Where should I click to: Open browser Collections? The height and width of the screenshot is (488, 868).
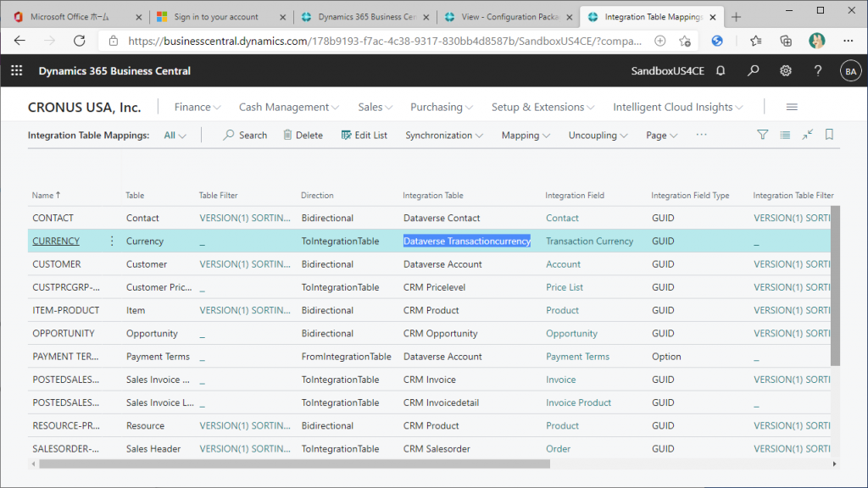pos(786,41)
